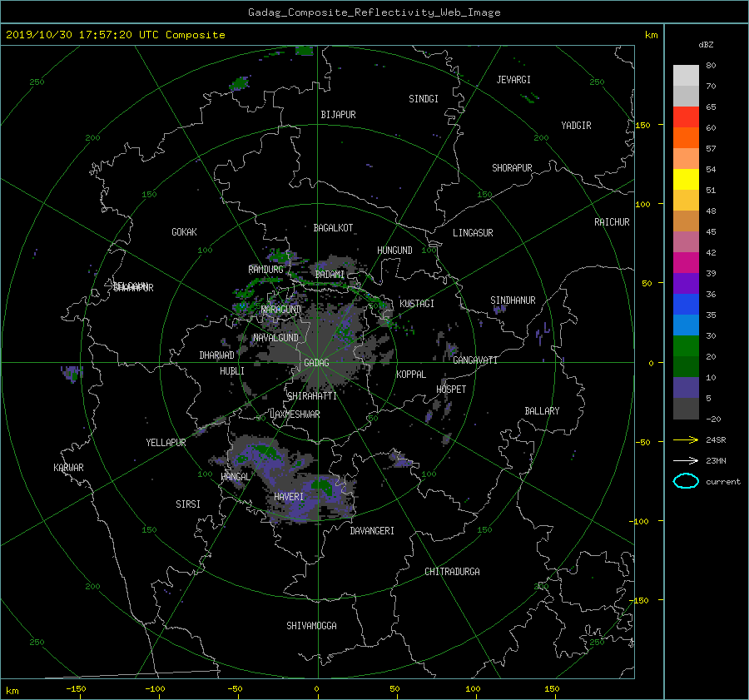749x700 pixels.
Task: Click the KOPPAL city label
Action: (x=411, y=374)
